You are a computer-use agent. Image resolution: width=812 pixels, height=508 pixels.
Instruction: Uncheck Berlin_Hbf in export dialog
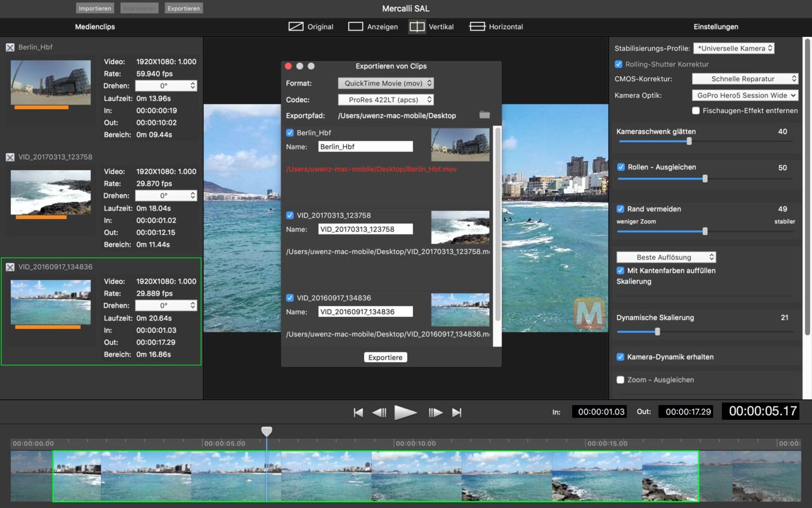click(290, 133)
